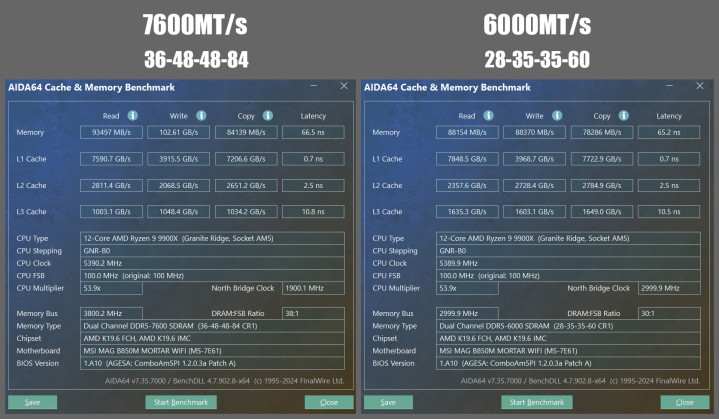The width and height of the screenshot is (719, 419).
Task: Click North Bridge Clock value 2999.9 MHz
Action: 669,288
